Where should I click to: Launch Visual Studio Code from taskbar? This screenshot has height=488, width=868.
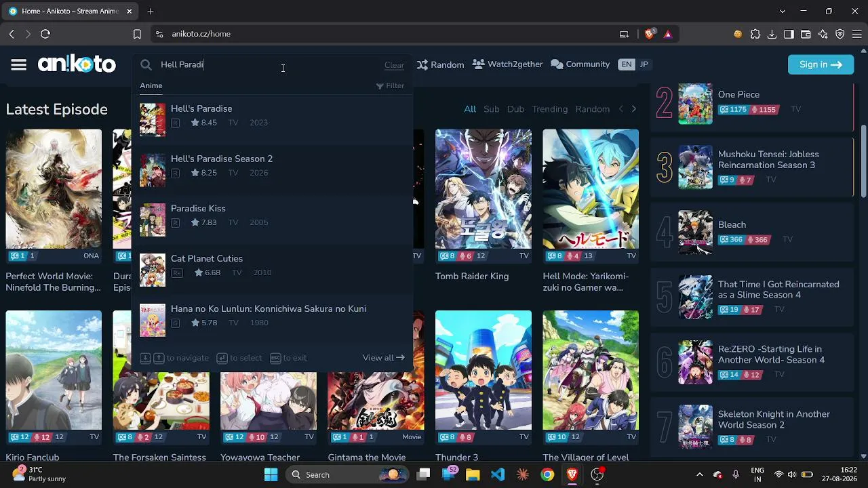point(498,474)
